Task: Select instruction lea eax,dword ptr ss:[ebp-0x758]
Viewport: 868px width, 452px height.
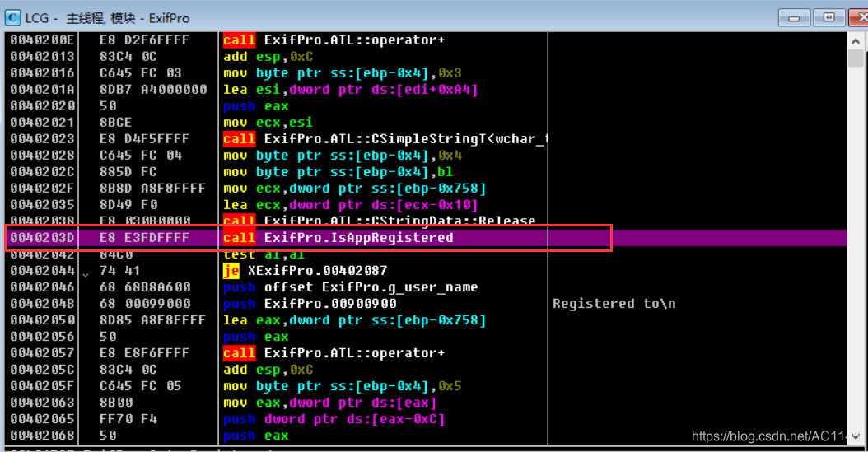Action: [x=354, y=320]
